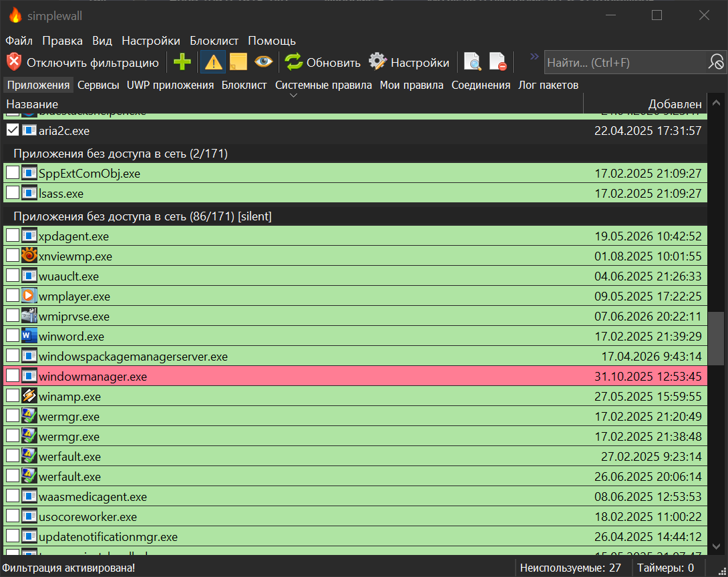Image resolution: width=728 pixels, height=577 pixels.
Task: Collapse the (86/171) [silent] group header
Action: pos(355,216)
